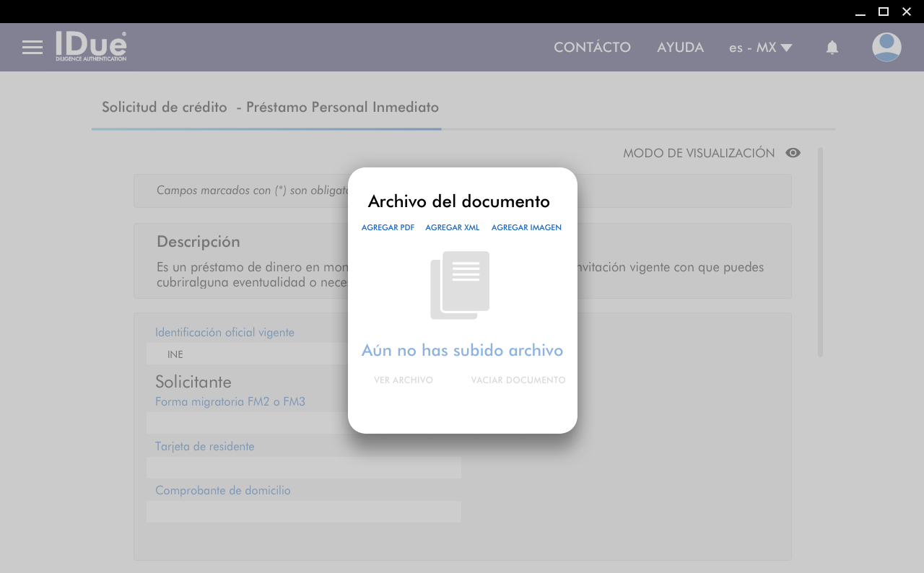The image size is (924, 573).
Task: Open the CONTÁCTO menu item
Action: pos(592,48)
